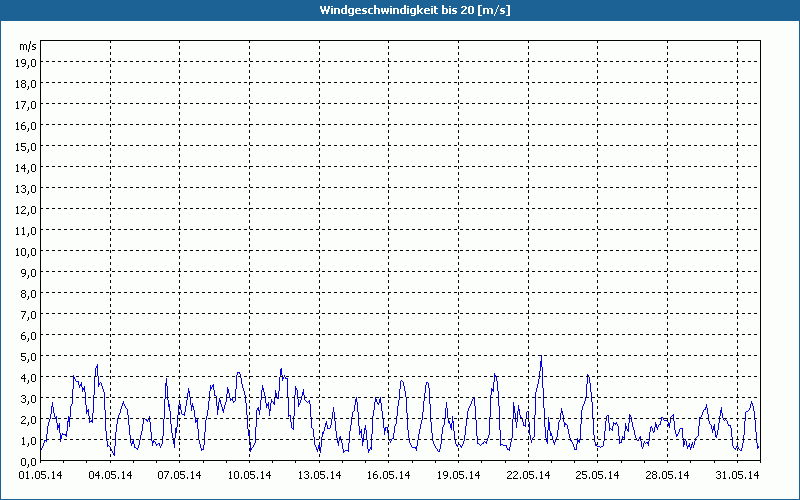Click the 8,0 y-axis label
This screenshot has width=800, height=500.
(28, 294)
